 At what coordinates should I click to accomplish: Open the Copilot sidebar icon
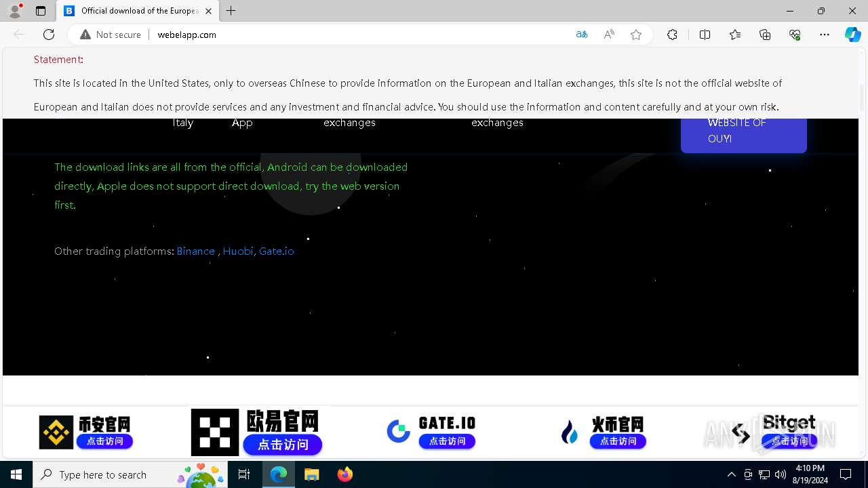point(853,35)
